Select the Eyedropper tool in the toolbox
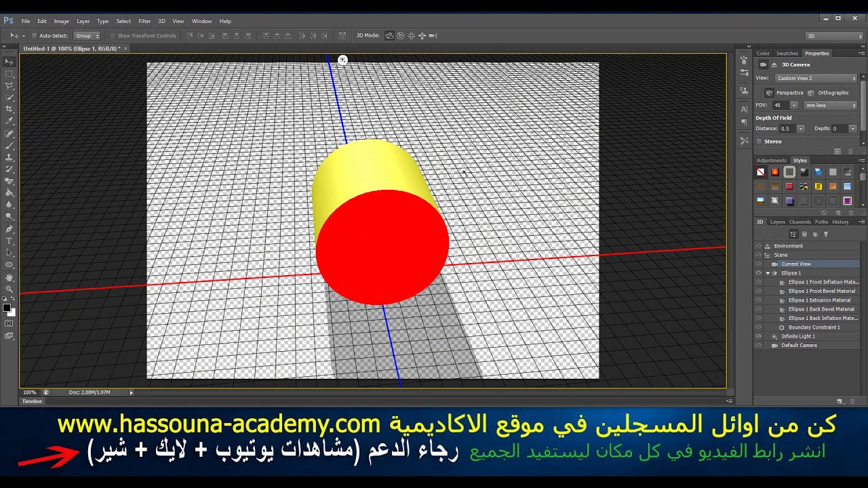Viewport: 868px width, 488px height. (9, 121)
